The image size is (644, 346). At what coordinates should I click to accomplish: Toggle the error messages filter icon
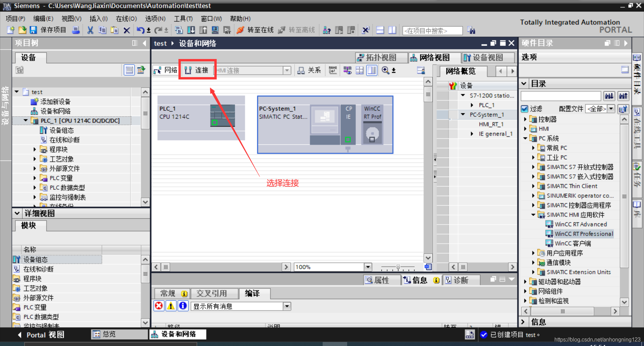click(x=159, y=306)
